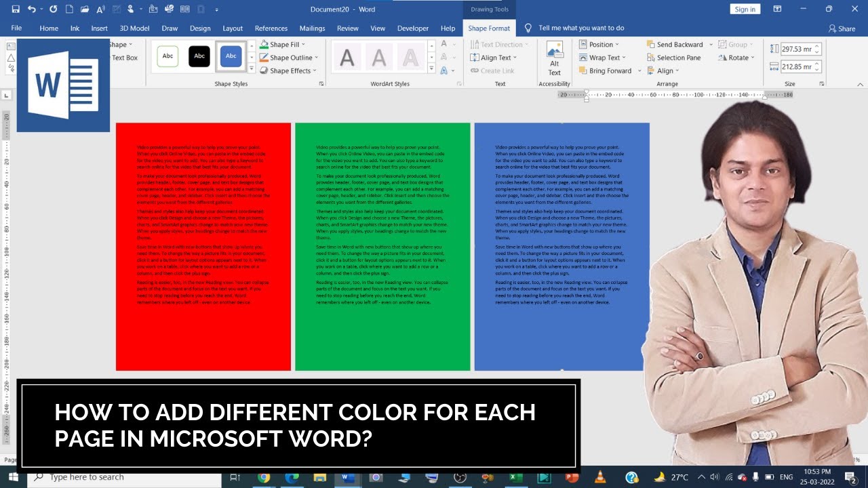Open the Rotate dropdown
Image resolution: width=868 pixels, height=488 pixels.
pos(738,58)
